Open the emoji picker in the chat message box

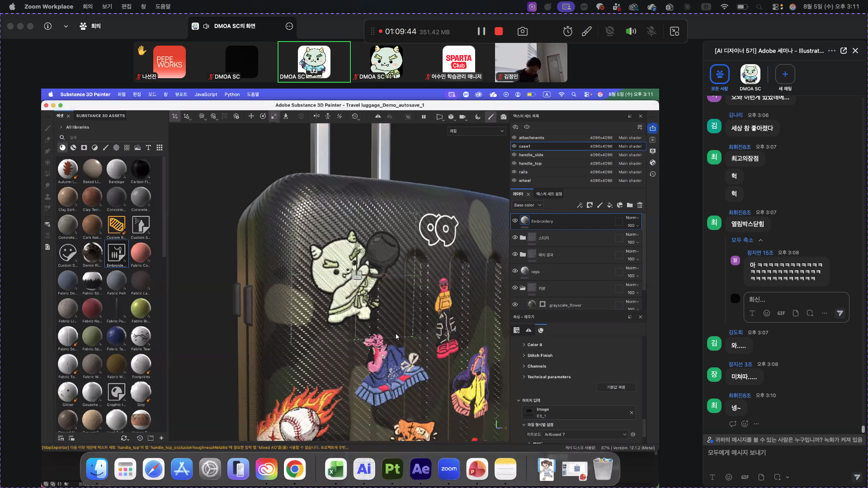coord(729,477)
